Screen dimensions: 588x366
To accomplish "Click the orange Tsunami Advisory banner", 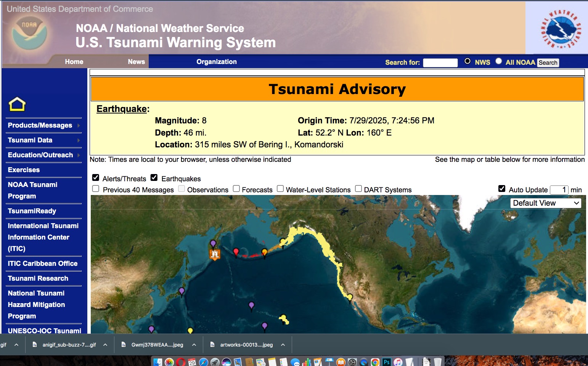I will click(337, 89).
